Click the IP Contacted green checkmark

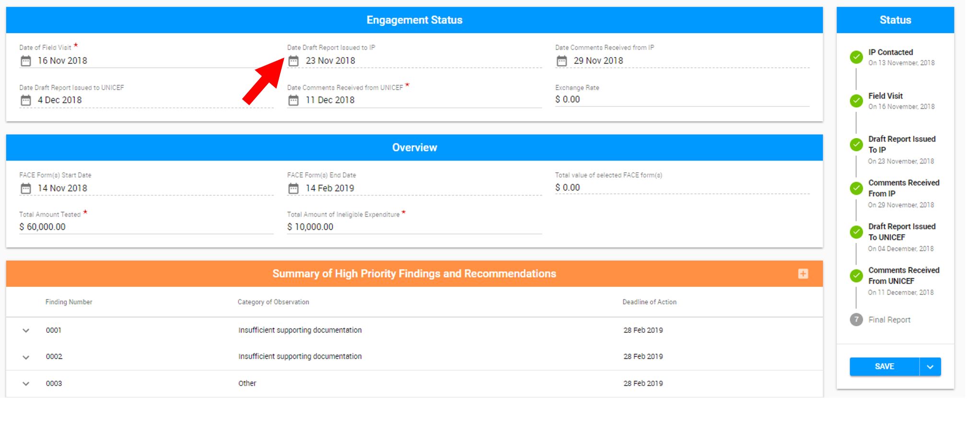tap(856, 57)
